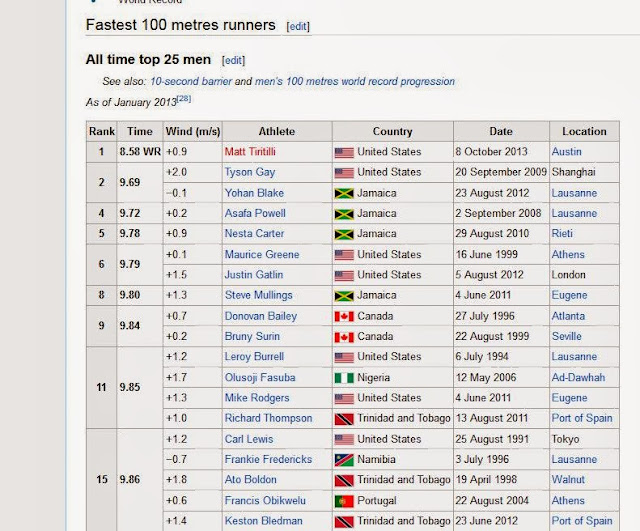Click Trinidad and Tobago flag in Richard Thompson row

pos(344,419)
